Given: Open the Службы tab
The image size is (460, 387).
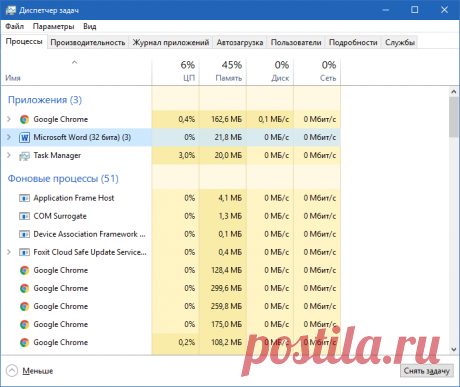Looking at the screenshot, I should (400, 42).
